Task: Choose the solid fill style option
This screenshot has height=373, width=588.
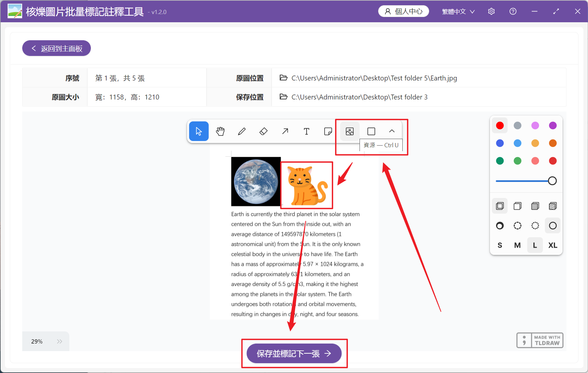Action: click(x=535, y=206)
